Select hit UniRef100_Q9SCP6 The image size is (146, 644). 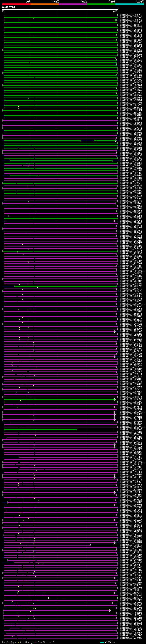131,72
